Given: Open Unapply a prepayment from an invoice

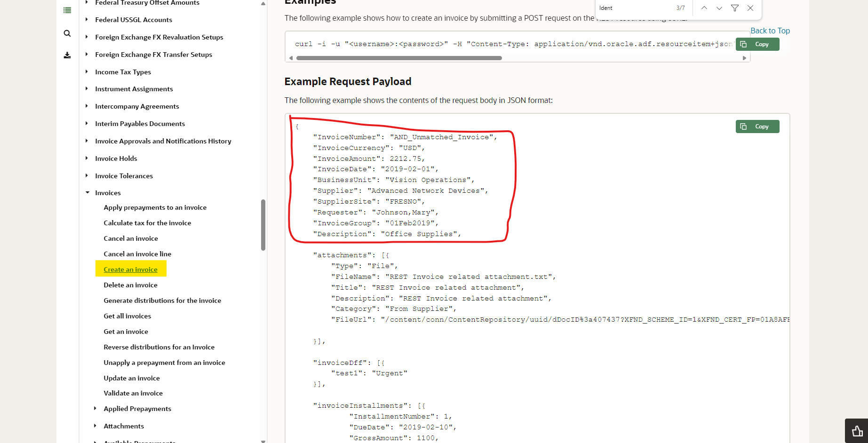Looking at the screenshot, I should [x=164, y=363].
